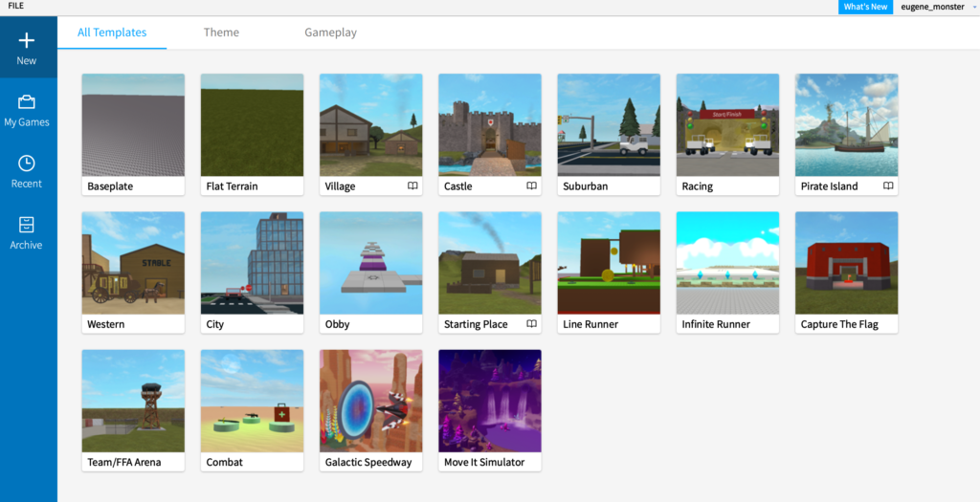Viewport: 980px width, 502px height.
Task: Select the Western template thumbnail
Action: tap(133, 263)
